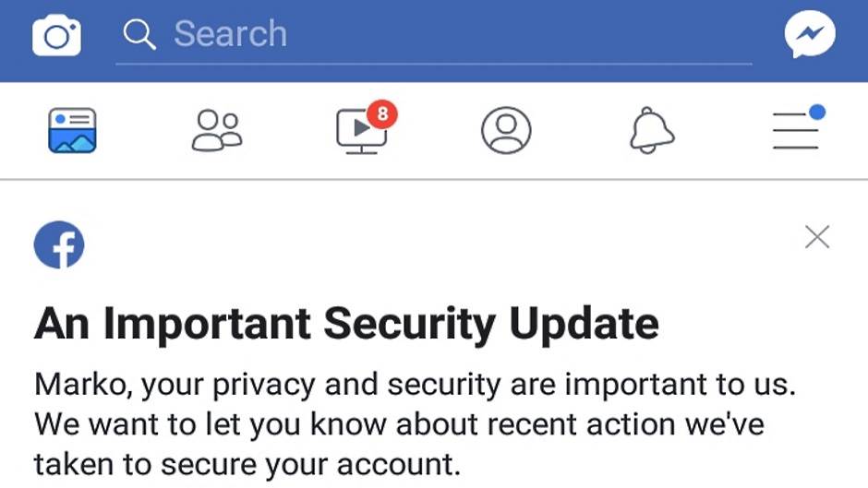
Task: Select the 'An Important Security Update' heading
Action: (x=346, y=324)
